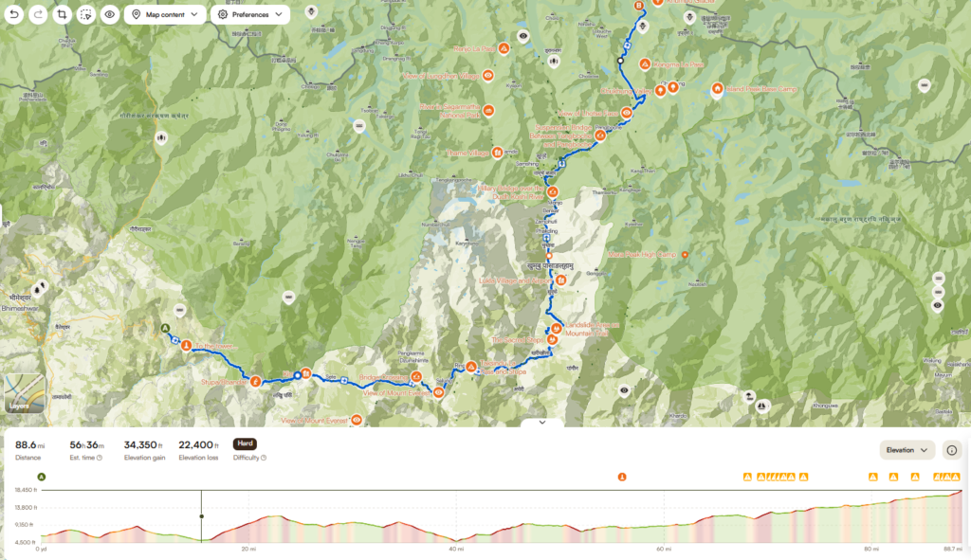Expand the Elevation chart type dropdown
Viewport: 971px width, 560px height.
click(907, 450)
